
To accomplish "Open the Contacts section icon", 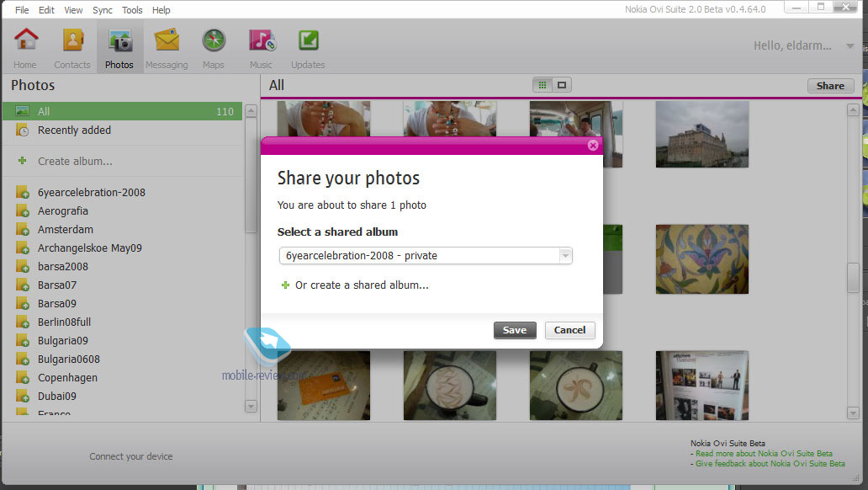I will point(72,40).
